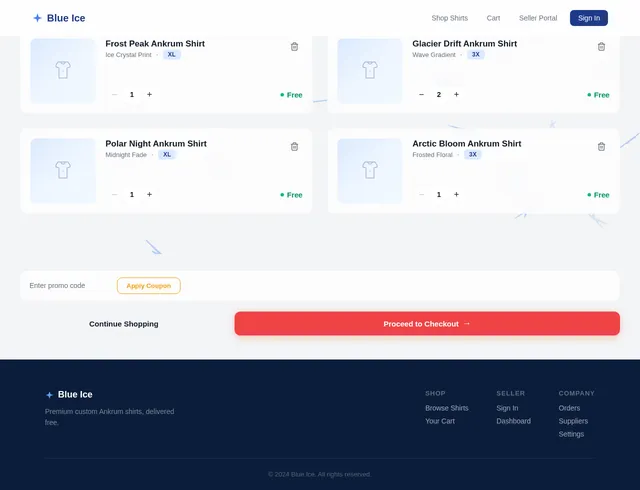Decrease quantity of Arctic Bloom Ankrum Shirt
640x490 pixels.
pyautogui.click(x=422, y=194)
